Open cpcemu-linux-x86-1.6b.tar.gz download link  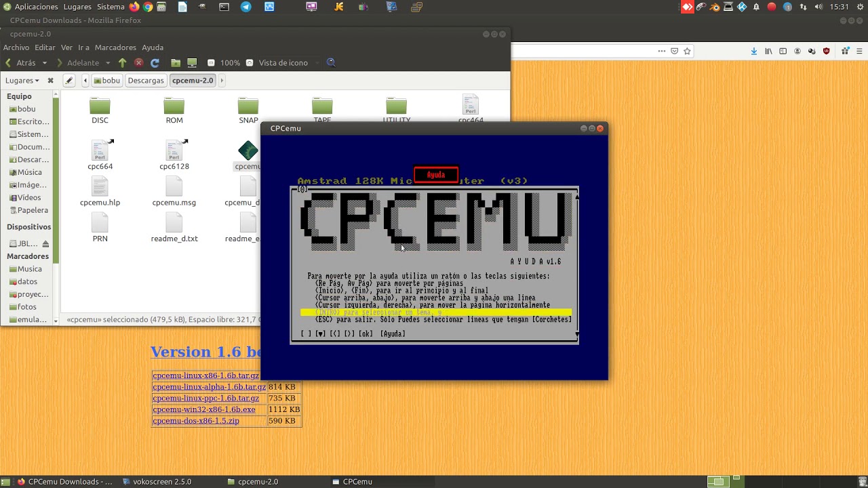[205, 375]
